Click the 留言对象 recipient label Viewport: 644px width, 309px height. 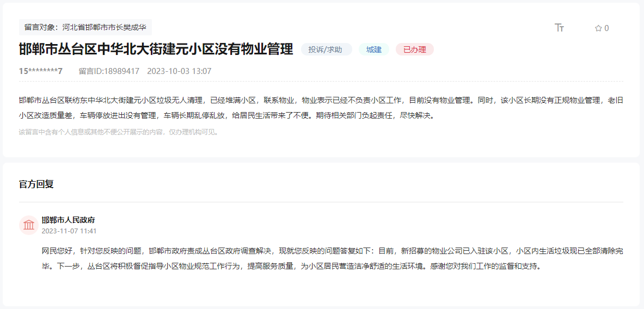click(x=85, y=28)
